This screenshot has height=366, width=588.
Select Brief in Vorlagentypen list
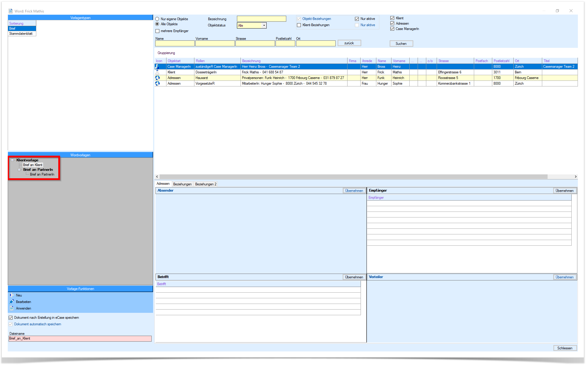[22, 29]
